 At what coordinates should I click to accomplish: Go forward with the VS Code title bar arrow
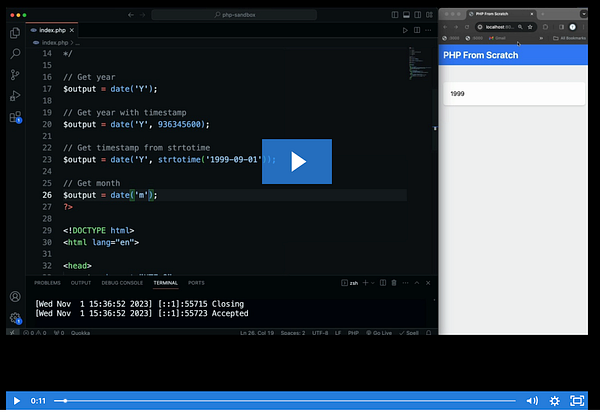click(x=142, y=15)
